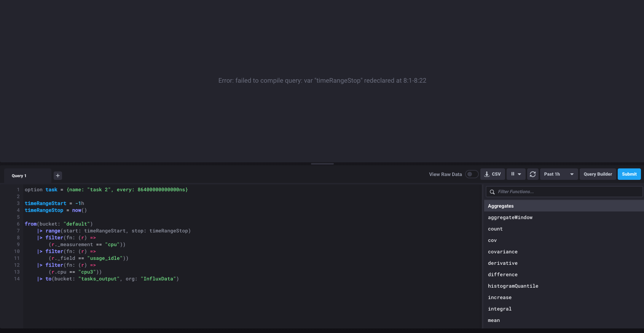Select the integral function
This screenshot has height=333, width=644.
coord(499,309)
